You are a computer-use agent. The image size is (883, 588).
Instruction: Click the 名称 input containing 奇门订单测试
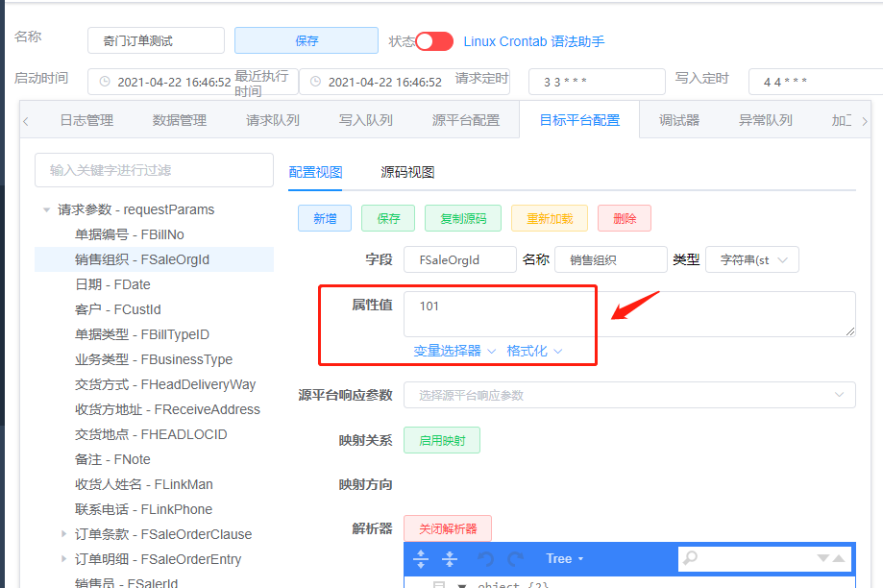click(156, 40)
